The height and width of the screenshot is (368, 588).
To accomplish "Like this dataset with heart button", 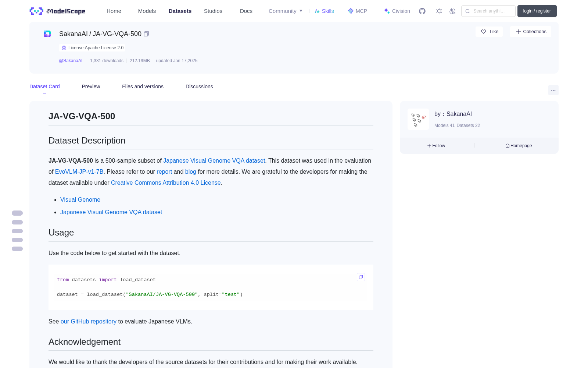I will pyautogui.click(x=489, y=32).
